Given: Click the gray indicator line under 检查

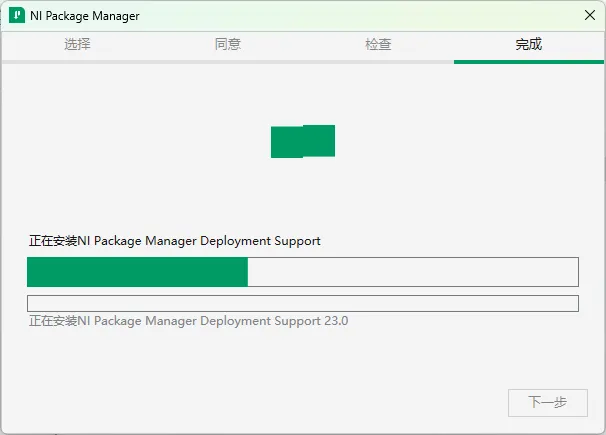Looking at the screenshot, I should tap(378, 62).
